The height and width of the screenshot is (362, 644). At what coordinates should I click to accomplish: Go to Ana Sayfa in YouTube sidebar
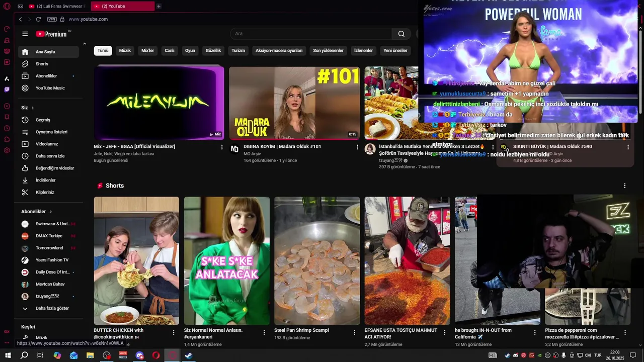click(49, 52)
